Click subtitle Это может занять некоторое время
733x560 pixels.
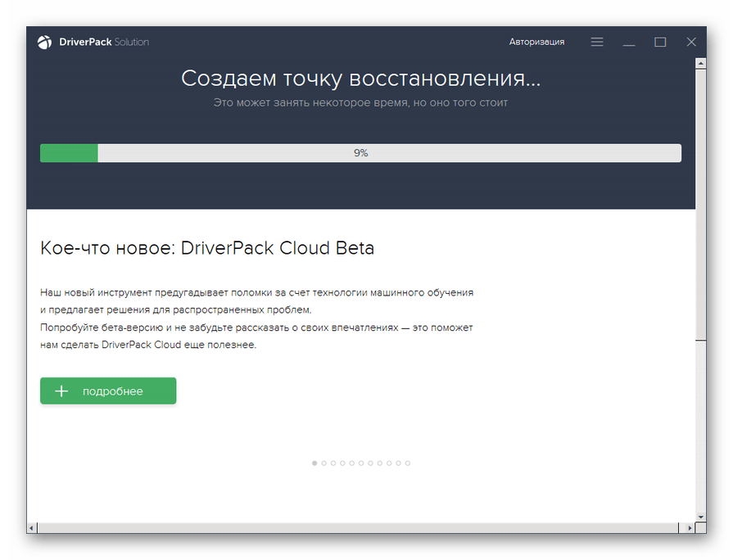point(360,103)
